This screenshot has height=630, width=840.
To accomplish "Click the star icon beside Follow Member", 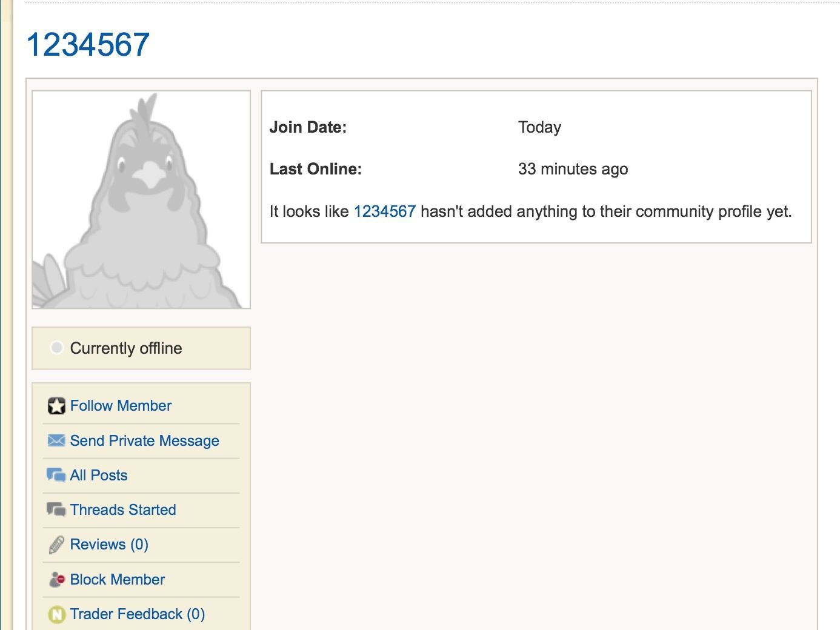I will pos(56,406).
